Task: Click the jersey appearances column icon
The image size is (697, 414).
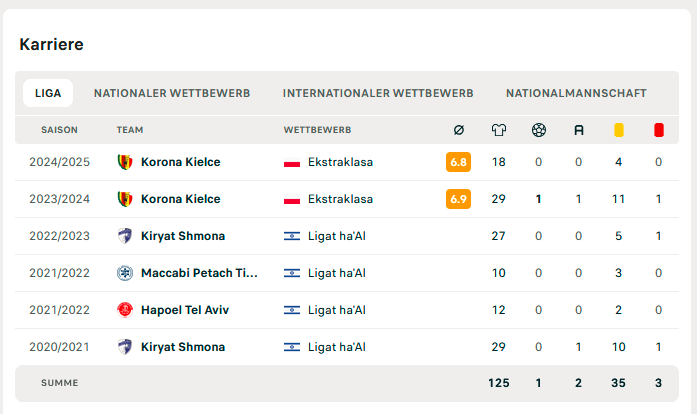Action: pyautogui.click(x=499, y=129)
